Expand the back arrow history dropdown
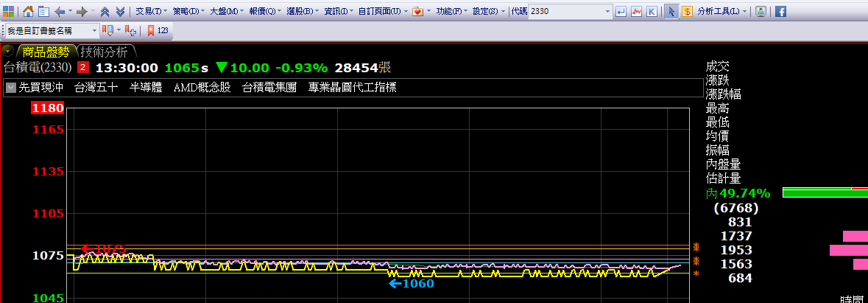This screenshot has width=868, height=303. click(70, 11)
